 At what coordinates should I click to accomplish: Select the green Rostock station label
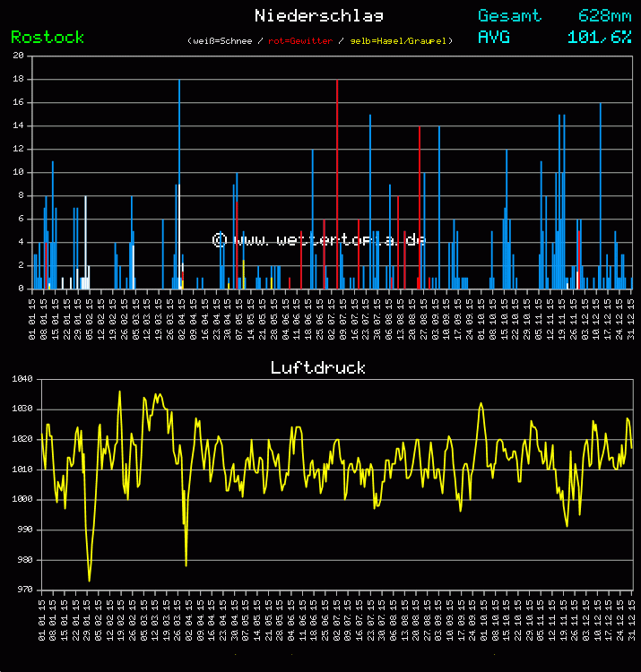(48, 37)
